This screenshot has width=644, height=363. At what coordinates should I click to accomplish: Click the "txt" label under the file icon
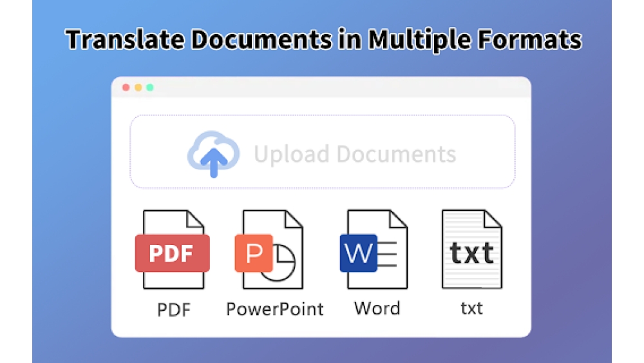click(x=471, y=308)
